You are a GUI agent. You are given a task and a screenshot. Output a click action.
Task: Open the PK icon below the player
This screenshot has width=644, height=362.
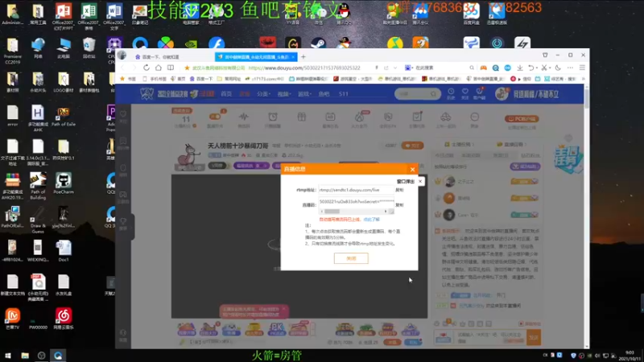(x=276, y=329)
